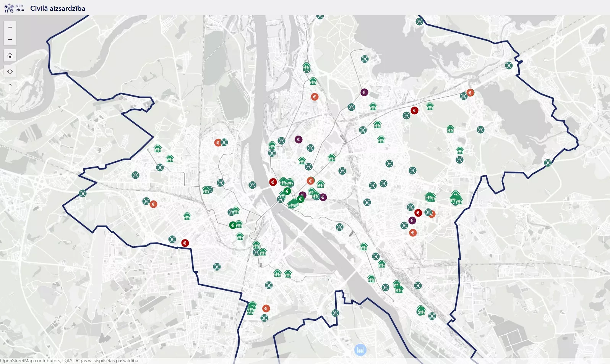Click the GEO RĪGA logo
This screenshot has height=364, width=610.
click(x=14, y=8)
